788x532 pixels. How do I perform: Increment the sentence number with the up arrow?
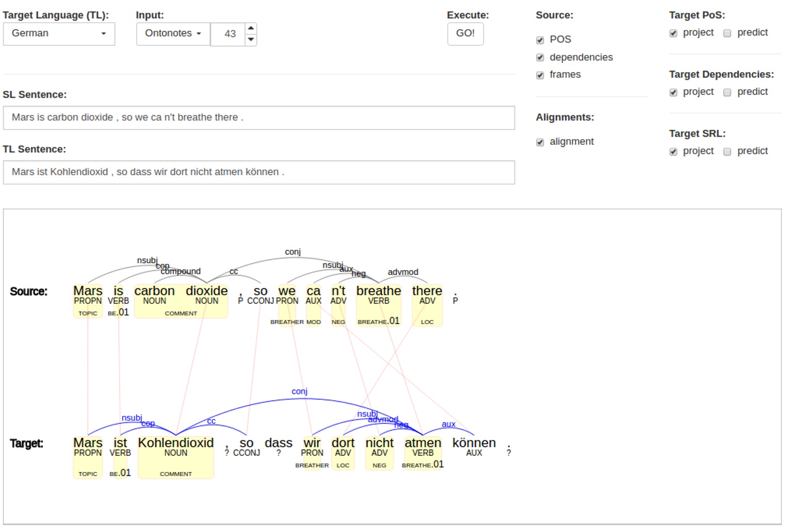point(251,28)
